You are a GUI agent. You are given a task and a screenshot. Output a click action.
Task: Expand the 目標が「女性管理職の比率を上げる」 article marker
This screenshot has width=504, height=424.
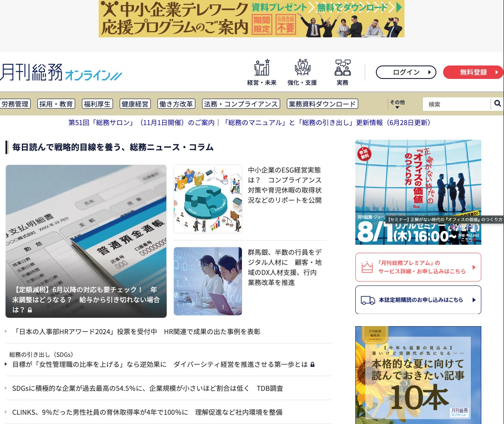pos(7,364)
